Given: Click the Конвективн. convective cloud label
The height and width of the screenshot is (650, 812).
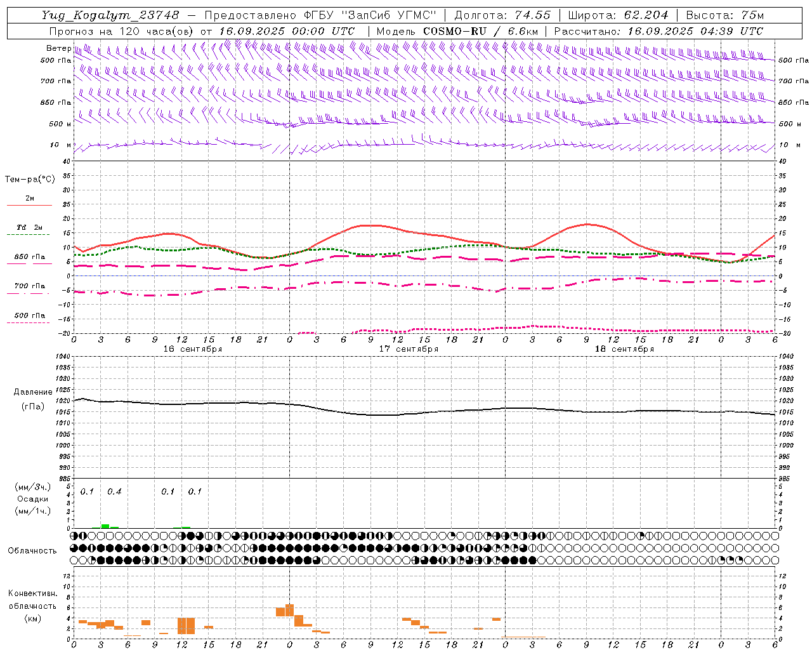Looking at the screenshot, I should coord(32,594).
